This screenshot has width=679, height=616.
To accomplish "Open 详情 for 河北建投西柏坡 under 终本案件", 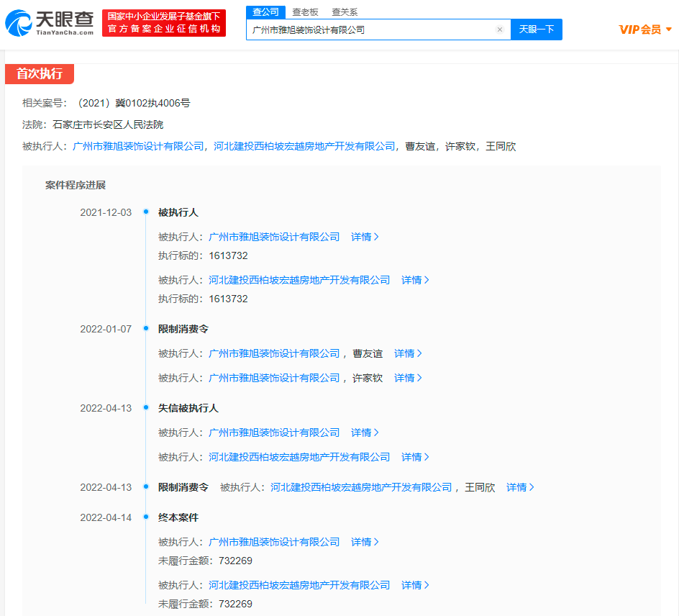I will click(x=415, y=585).
